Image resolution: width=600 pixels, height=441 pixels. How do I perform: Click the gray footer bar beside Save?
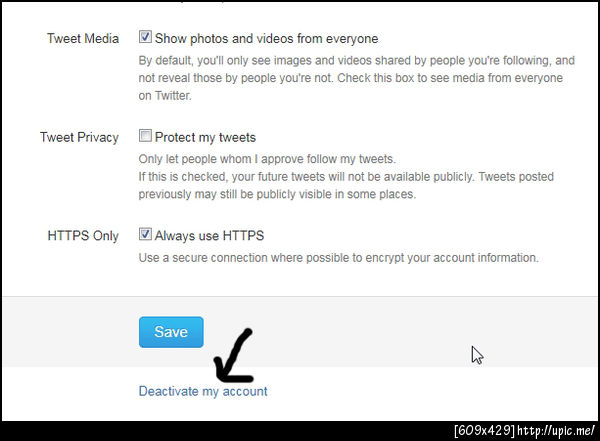383,332
